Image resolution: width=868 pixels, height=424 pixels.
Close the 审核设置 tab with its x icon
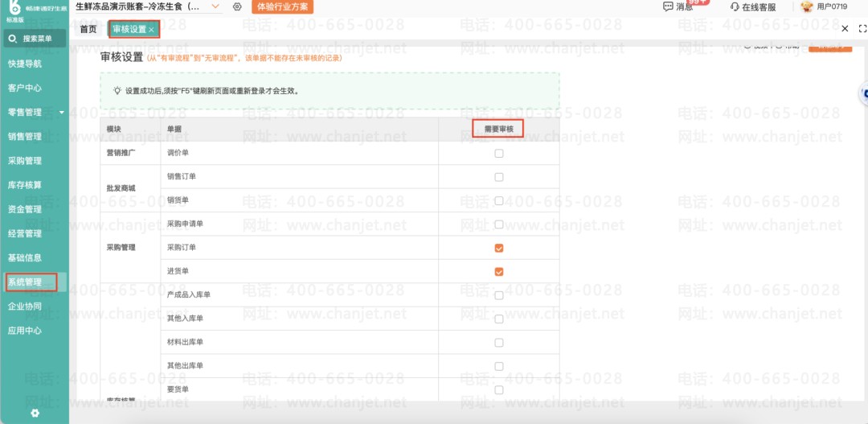point(151,30)
